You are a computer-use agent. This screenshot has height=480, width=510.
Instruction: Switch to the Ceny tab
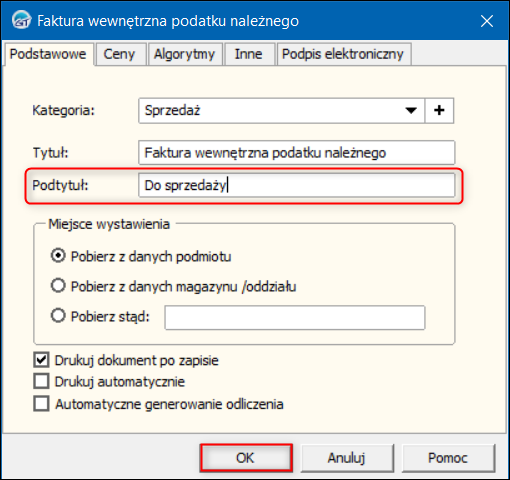pyautogui.click(x=119, y=54)
